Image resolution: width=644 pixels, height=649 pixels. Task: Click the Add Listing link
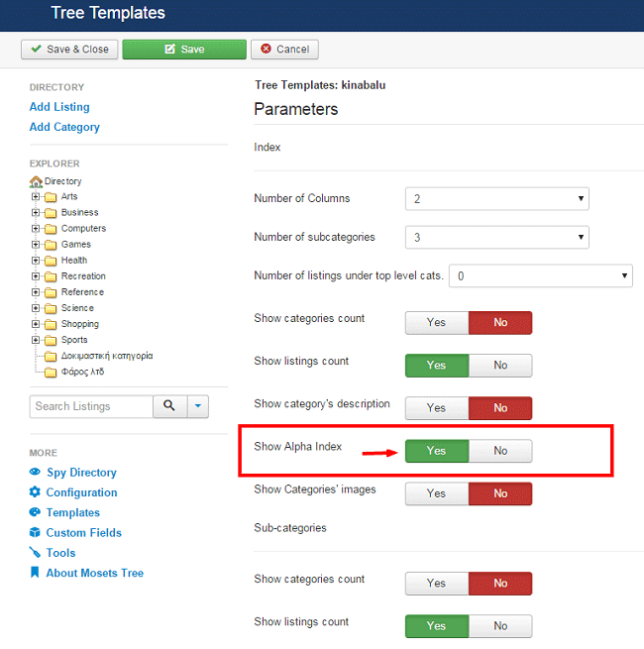(x=59, y=107)
